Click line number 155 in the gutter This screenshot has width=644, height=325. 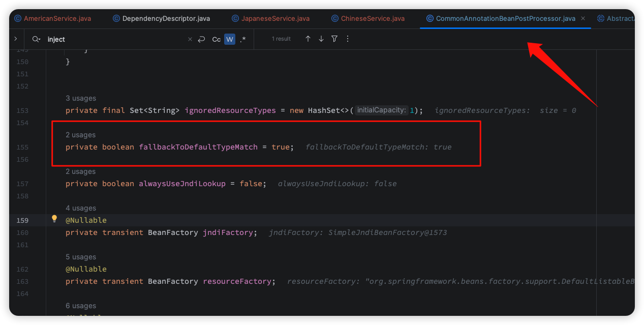[22, 147]
